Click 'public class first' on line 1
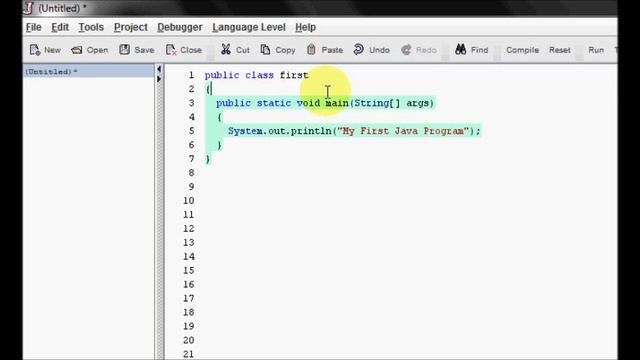640x360 pixels. [x=256, y=75]
